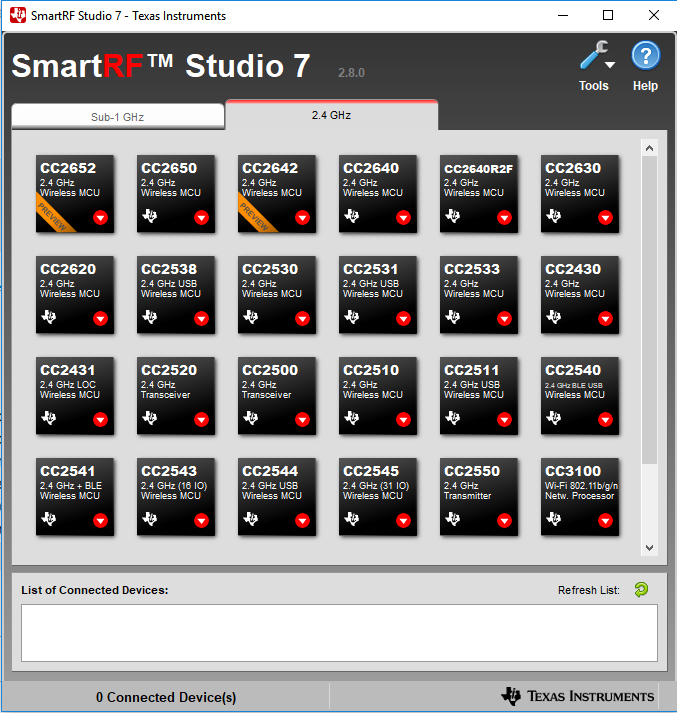Viewport: 677px width, 713px height.
Task: Expand the red arrow on CC3100
Action: point(605,520)
